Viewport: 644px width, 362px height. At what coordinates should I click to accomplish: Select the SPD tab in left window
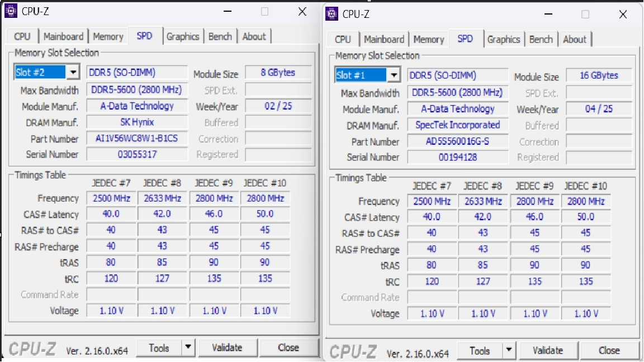[145, 36]
